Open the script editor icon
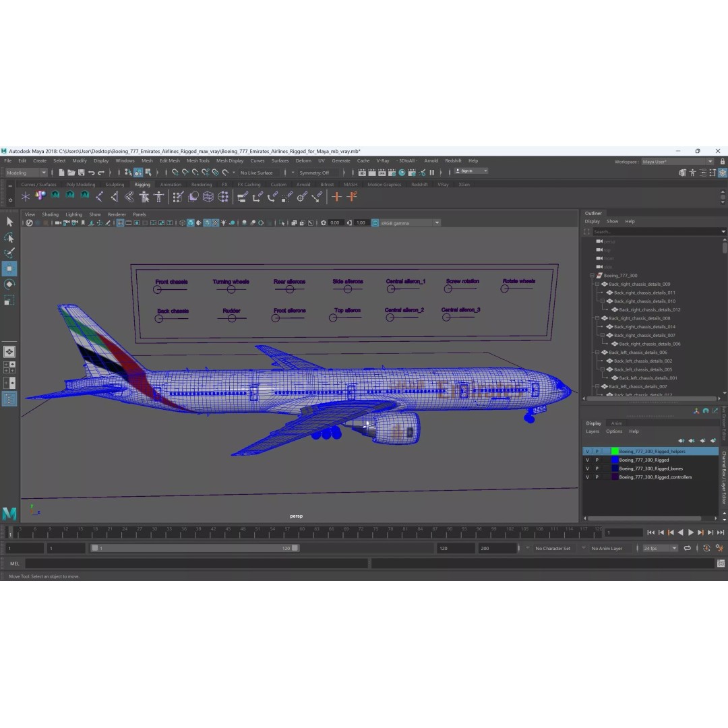 point(721,564)
